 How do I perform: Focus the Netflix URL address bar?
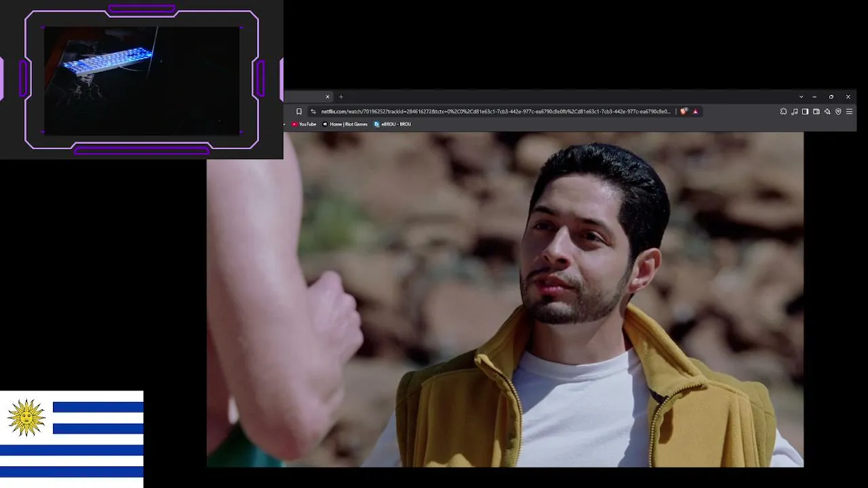(x=496, y=111)
